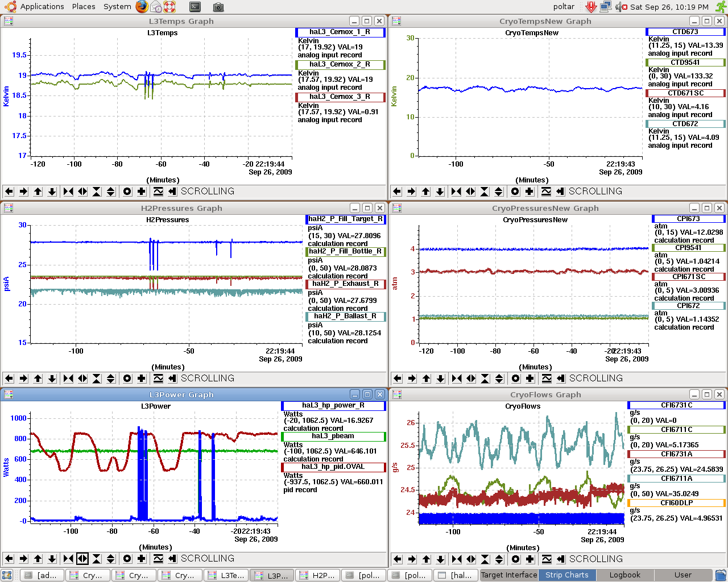Launch Firefox from the top panel
728x582 pixels.
(x=142, y=7)
